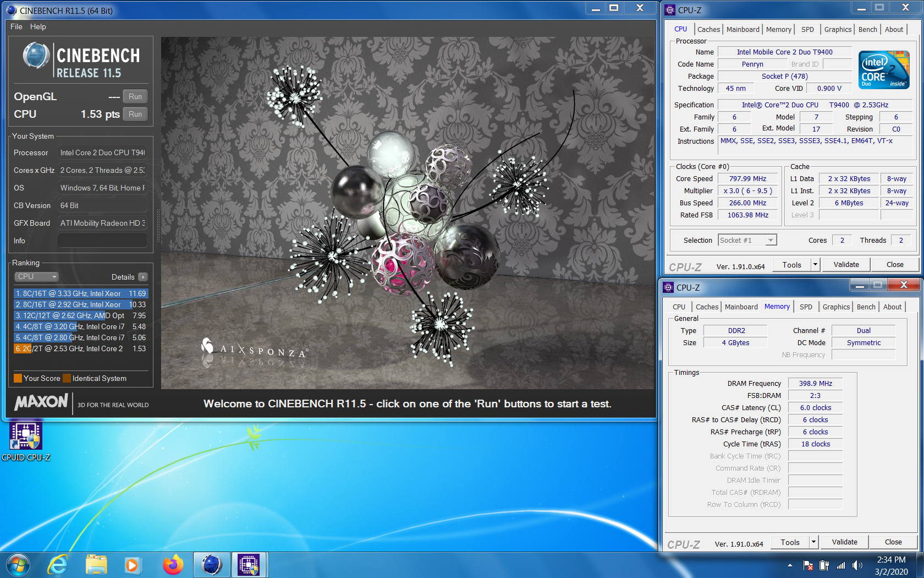
Task: Switch to SPD tab in upper CPU-Z
Action: tap(807, 30)
